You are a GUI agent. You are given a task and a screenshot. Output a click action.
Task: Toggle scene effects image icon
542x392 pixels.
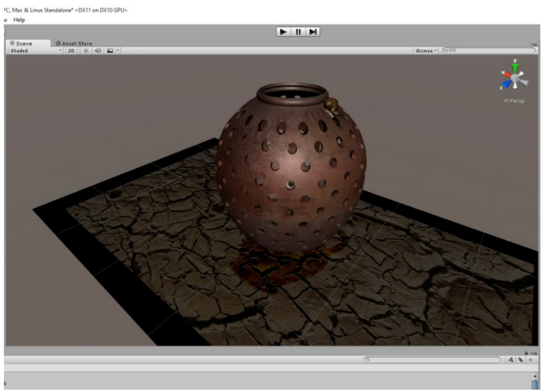coord(110,51)
